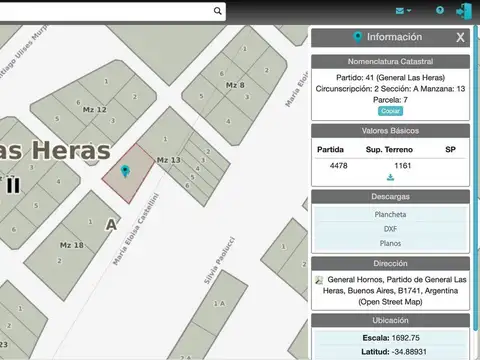Open the Plancheta download link

pos(390,214)
